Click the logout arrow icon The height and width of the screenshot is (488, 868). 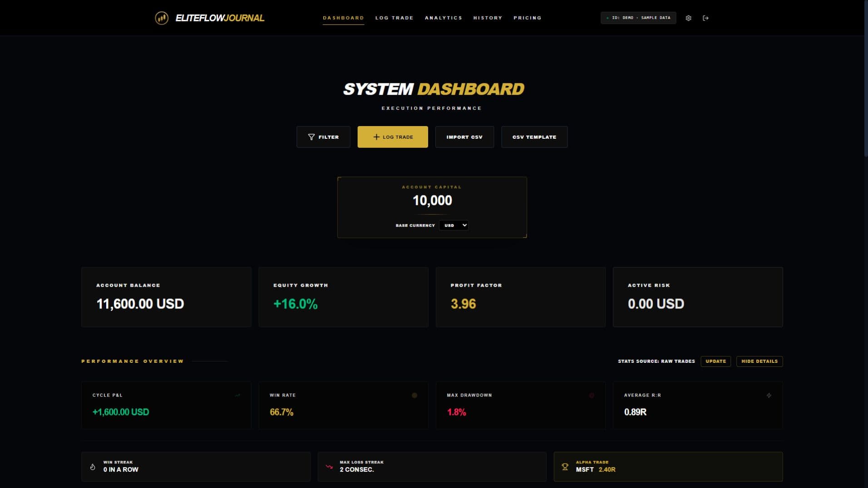click(x=705, y=18)
